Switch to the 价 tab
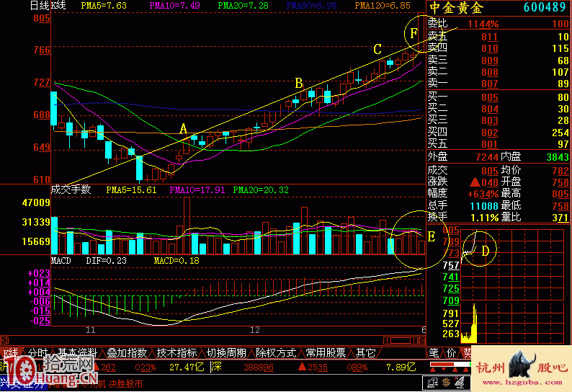The image size is (572, 392). pyautogui.click(x=451, y=352)
